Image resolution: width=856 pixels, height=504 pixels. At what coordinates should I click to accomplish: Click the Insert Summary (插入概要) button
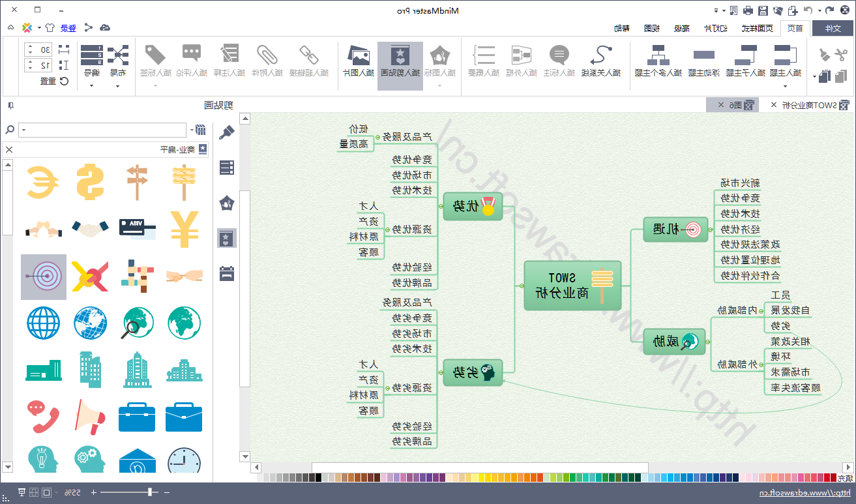[x=483, y=61]
